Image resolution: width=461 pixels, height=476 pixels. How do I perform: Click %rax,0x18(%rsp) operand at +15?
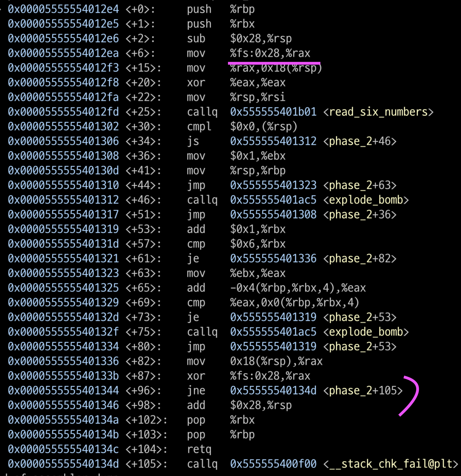click(x=276, y=68)
